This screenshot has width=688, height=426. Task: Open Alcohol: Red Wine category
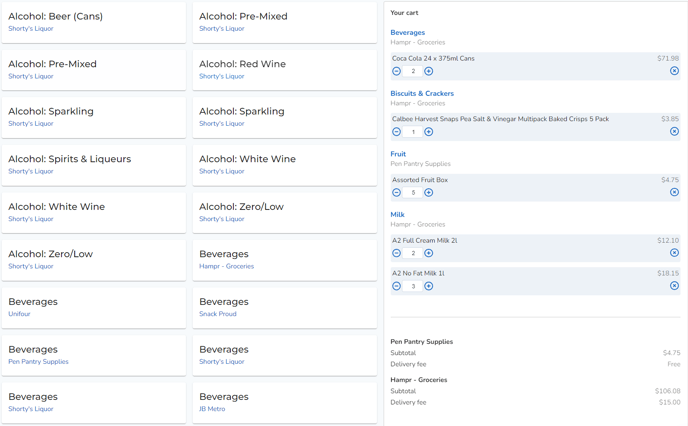(x=284, y=69)
